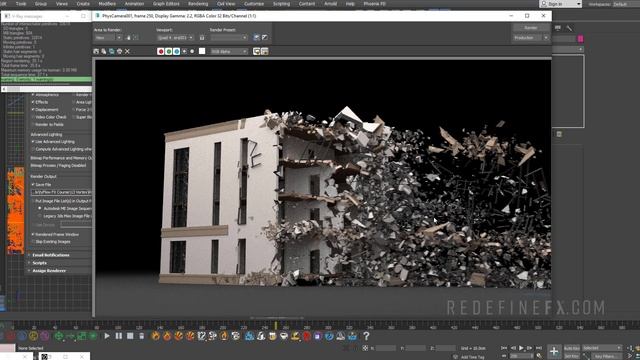Image resolution: width=640 pixels, height=360 pixels.
Task: Select Autodesk ME Image Sequence radio button
Action: coord(40,209)
